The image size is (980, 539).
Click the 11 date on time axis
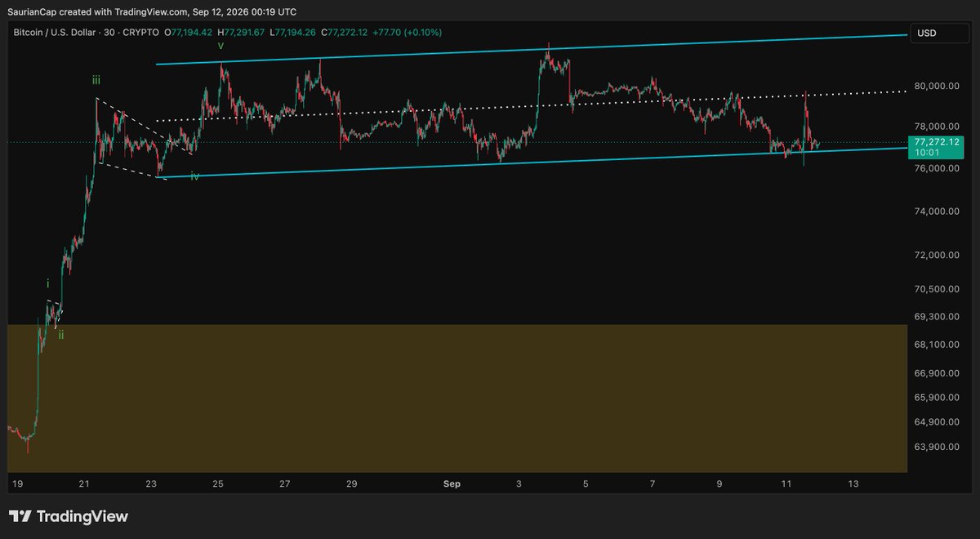click(786, 484)
